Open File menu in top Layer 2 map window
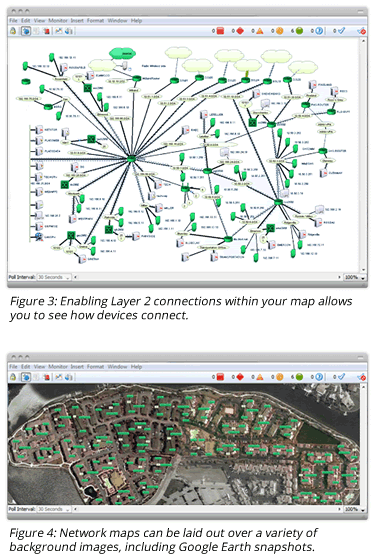 pos(13,21)
